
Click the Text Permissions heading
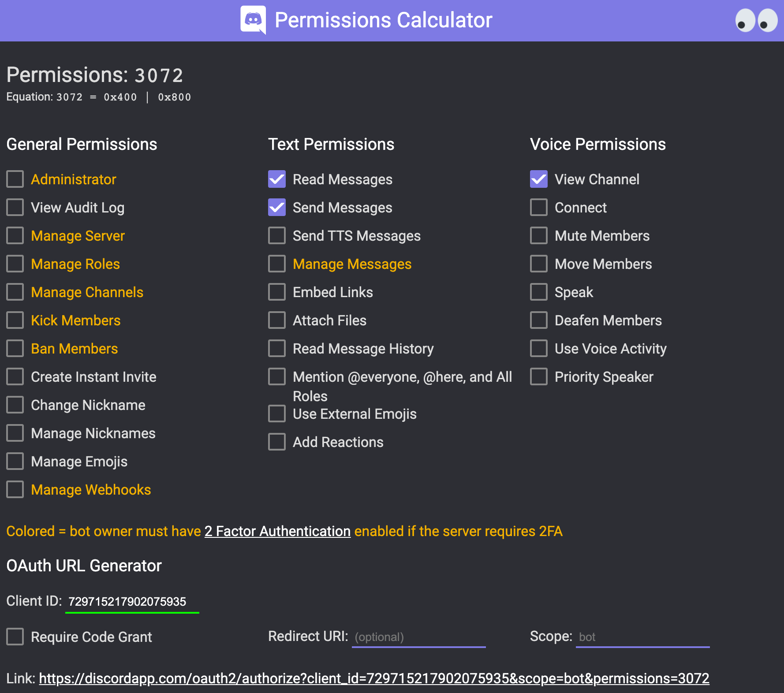(x=331, y=144)
